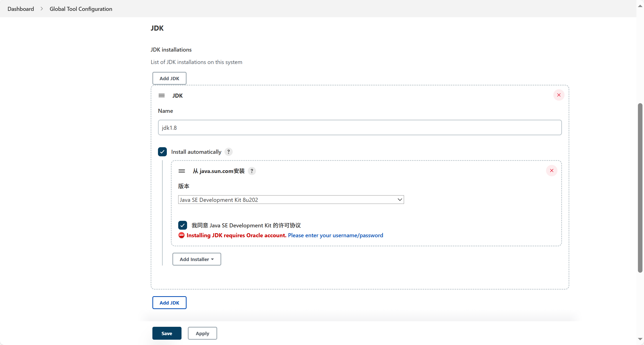The image size is (644, 345).
Task: Remove the java.sun.com installer with X
Action: click(x=552, y=171)
